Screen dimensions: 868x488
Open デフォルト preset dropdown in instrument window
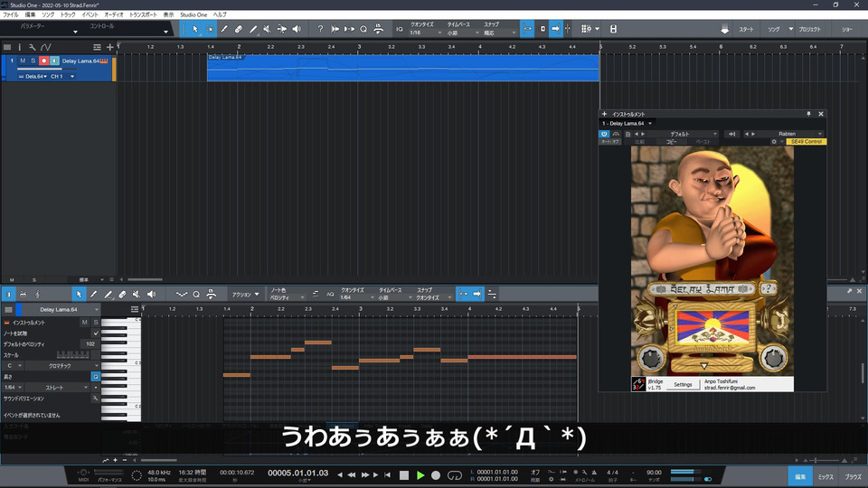tap(684, 134)
